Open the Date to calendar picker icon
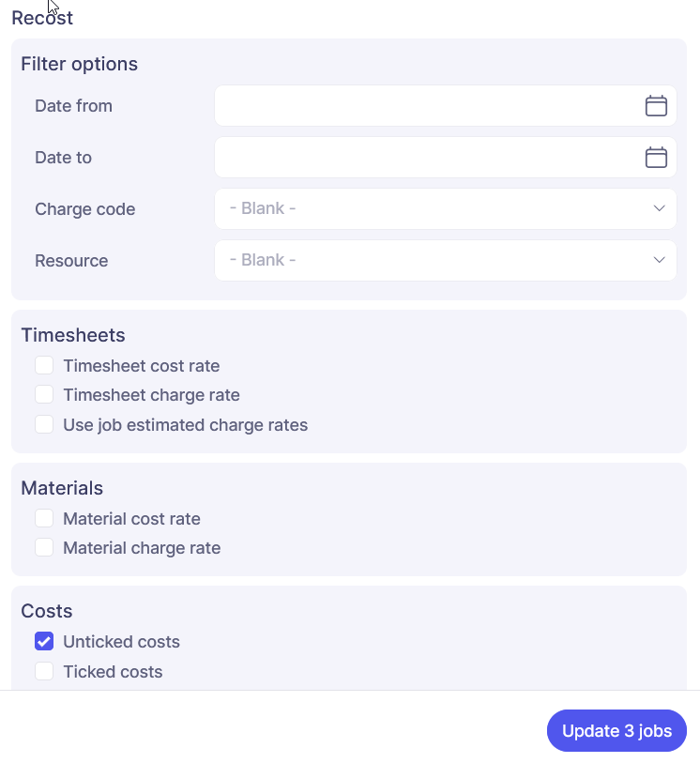The height and width of the screenshot is (763, 700). point(656,158)
